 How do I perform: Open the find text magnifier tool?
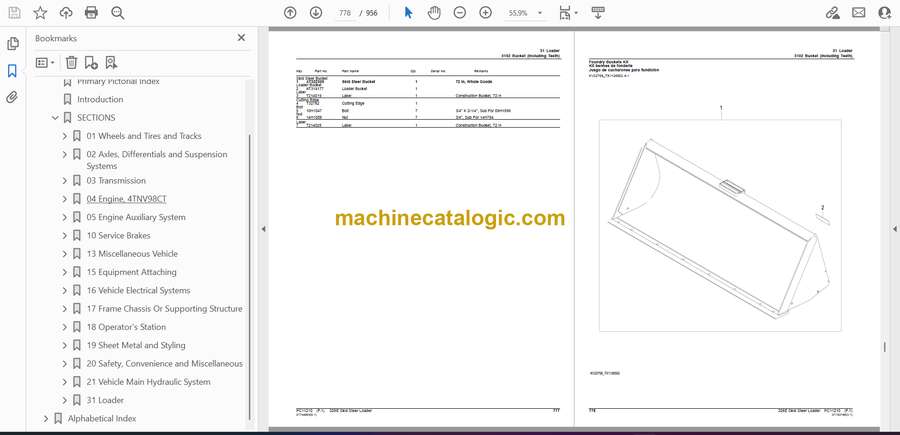[x=118, y=13]
